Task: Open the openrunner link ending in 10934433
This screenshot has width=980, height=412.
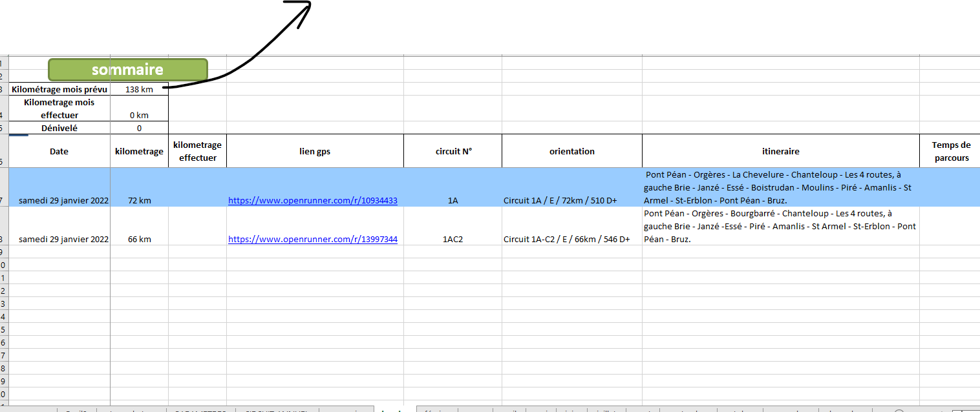Action: (x=312, y=201)
